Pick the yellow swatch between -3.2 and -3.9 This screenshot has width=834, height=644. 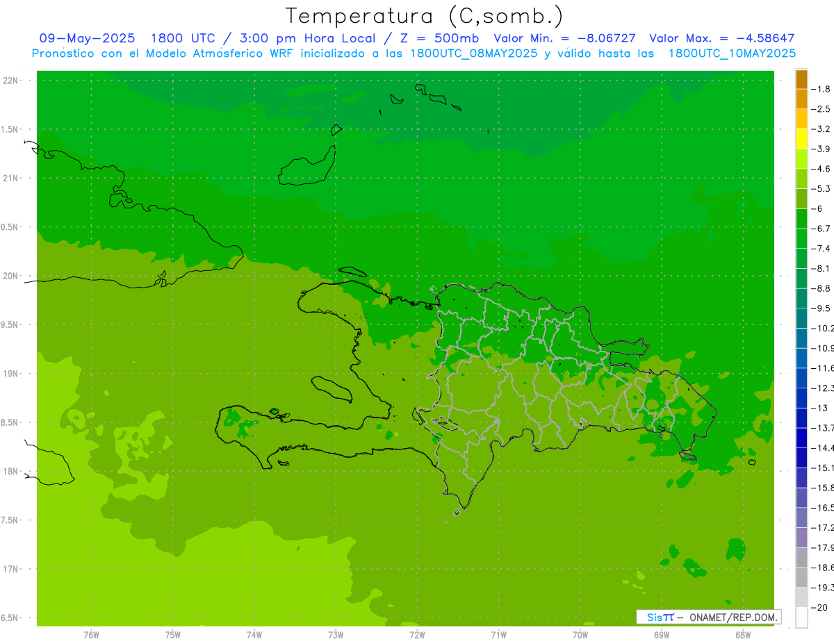tap(801, 139)
